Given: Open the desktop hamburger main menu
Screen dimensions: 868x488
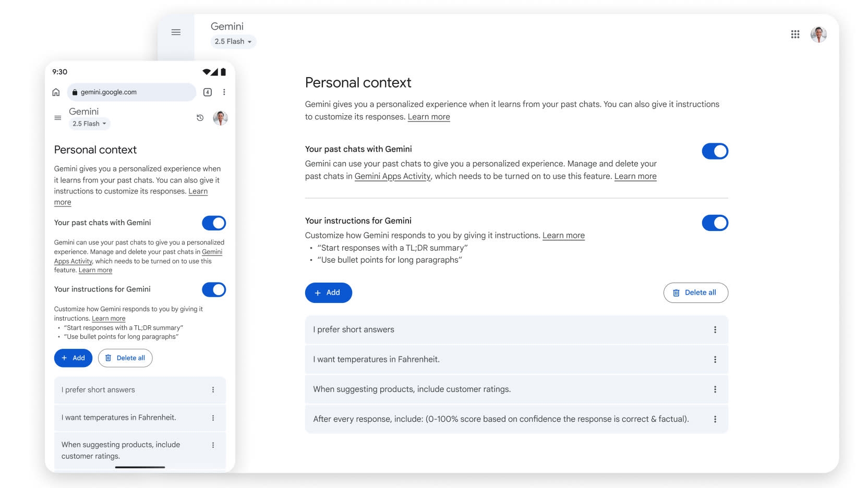Looking at the screenshot, I should [176, 32].
